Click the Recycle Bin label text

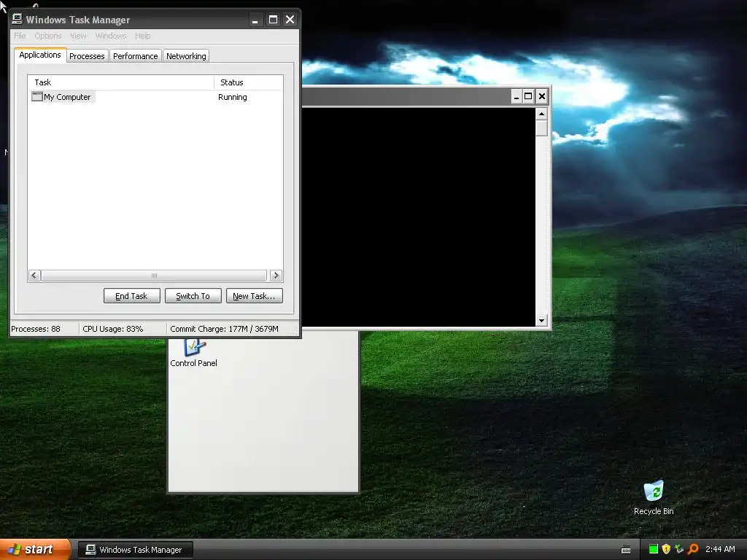tap(654, 511)
